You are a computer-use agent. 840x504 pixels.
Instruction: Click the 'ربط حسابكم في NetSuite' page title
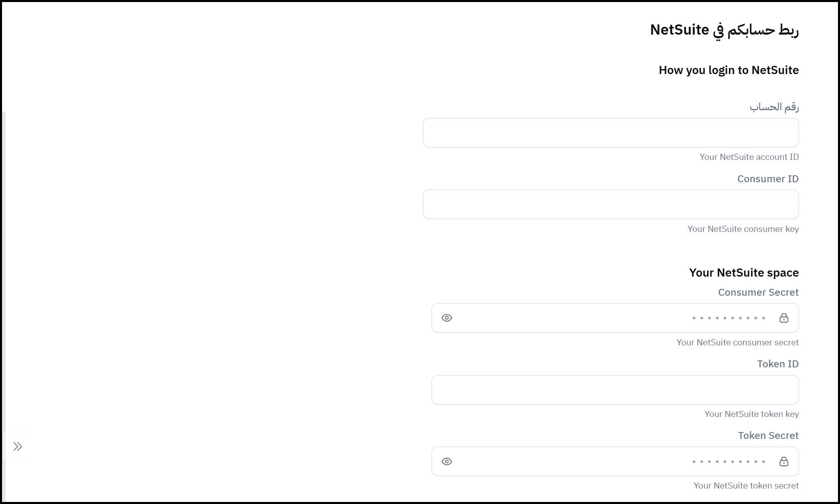pyautogui.click(x=724, y=30)
